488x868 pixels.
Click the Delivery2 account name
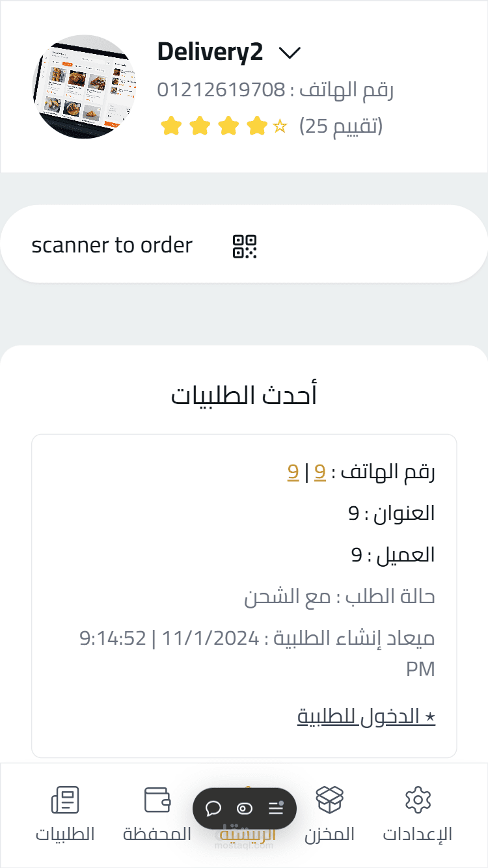pos(210,52)
